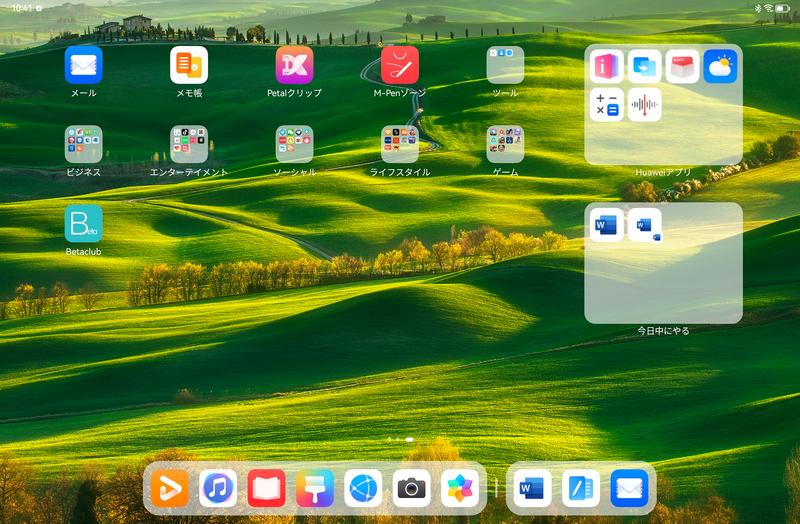Tap the clock in status bar
The image size is (800, 524).
(22, 8)
